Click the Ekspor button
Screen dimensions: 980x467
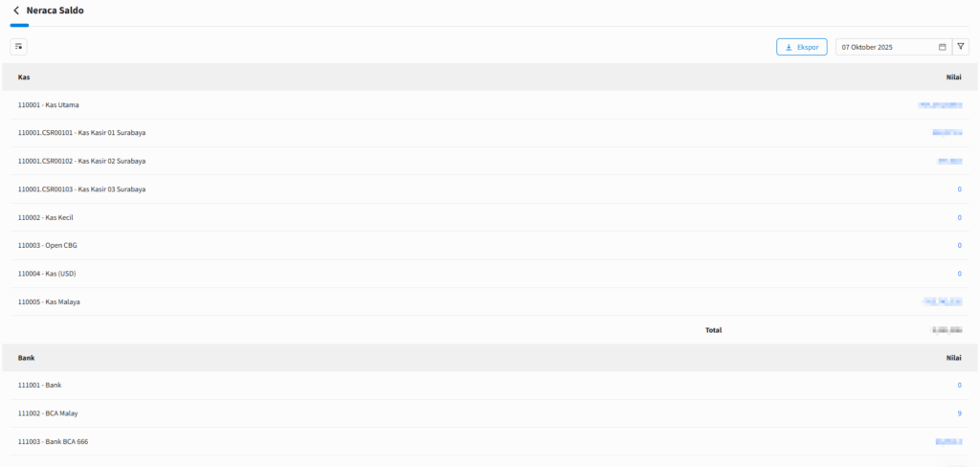coord(801,47)
